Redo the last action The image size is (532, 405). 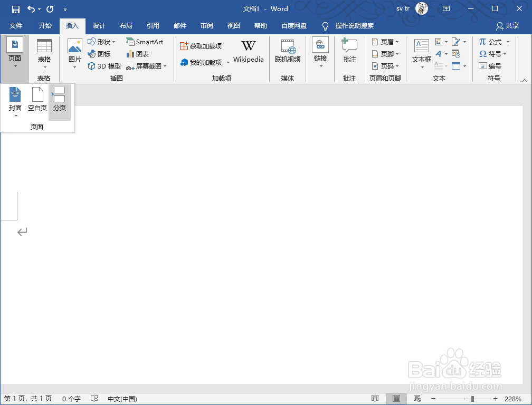click(x=50, y=9)
